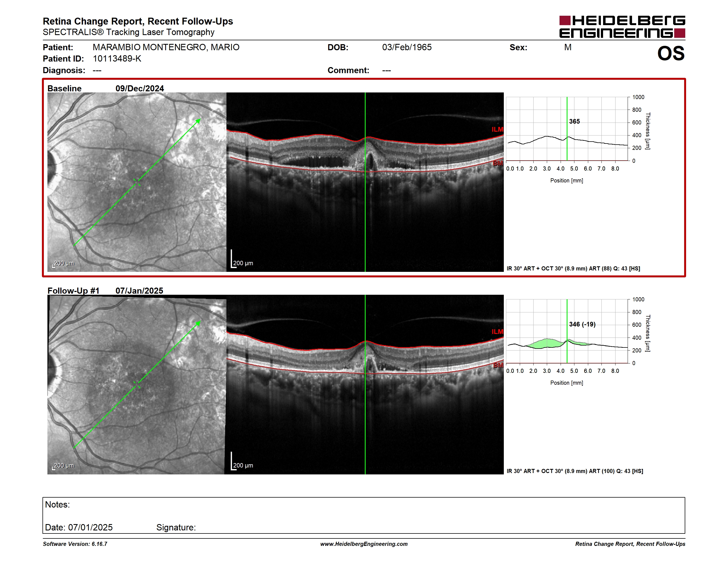Click the Signature field
The width and height of the screenshot is (728, 563).
(176, 527)
